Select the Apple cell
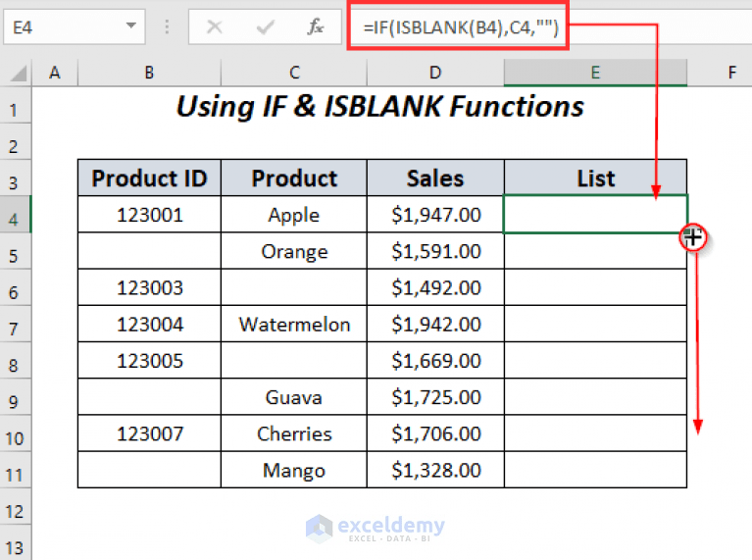 [294, 215]
